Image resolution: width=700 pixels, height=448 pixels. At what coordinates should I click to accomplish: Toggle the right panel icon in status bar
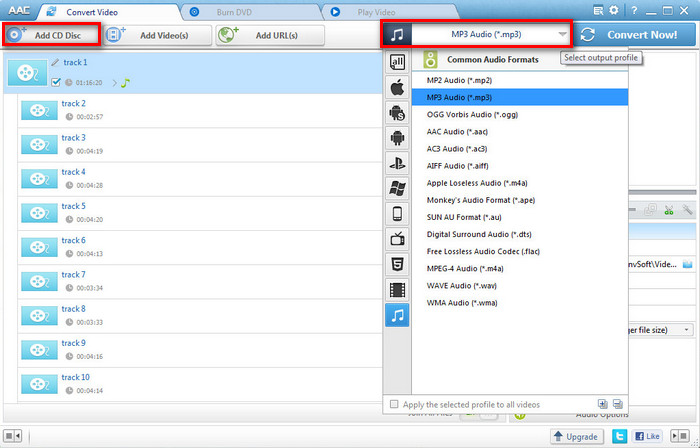[x=680, y=436]
